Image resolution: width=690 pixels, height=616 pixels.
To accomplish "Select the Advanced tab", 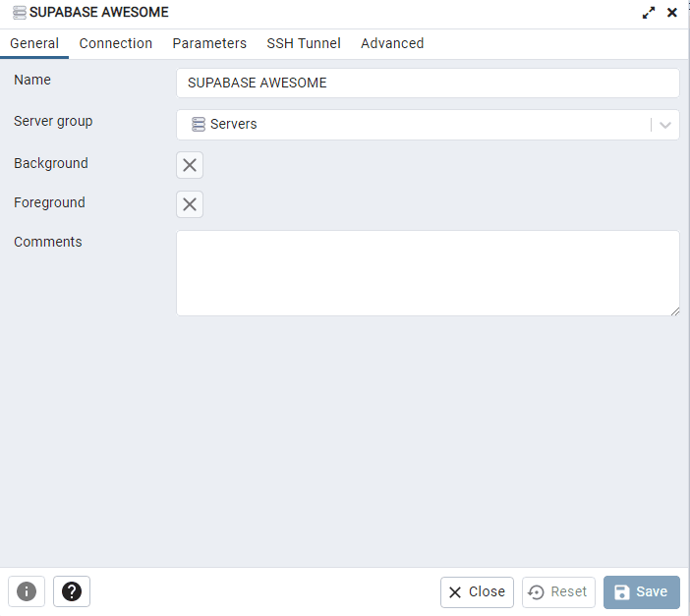I will pyautogui.click(x=392, y=43).
